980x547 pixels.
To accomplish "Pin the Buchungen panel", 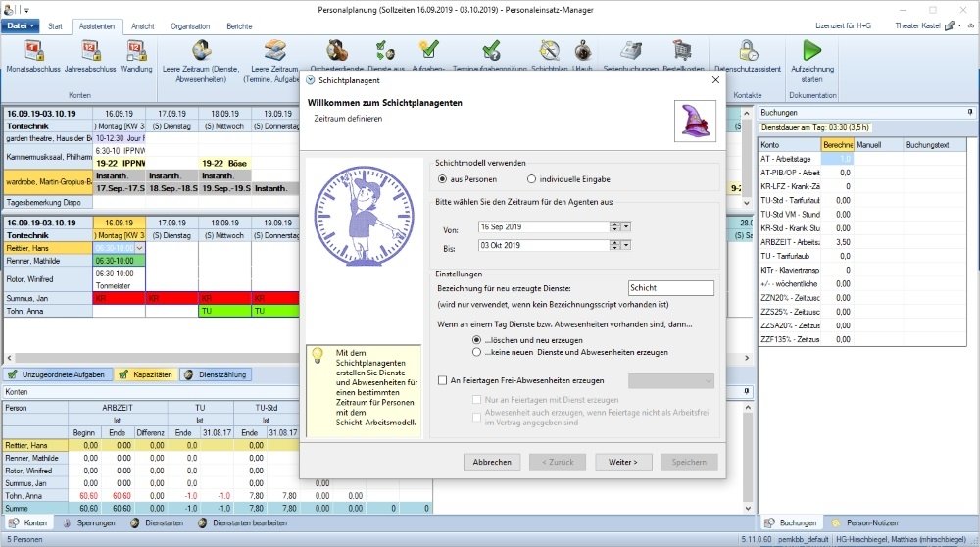I will (x=970, y=112).
